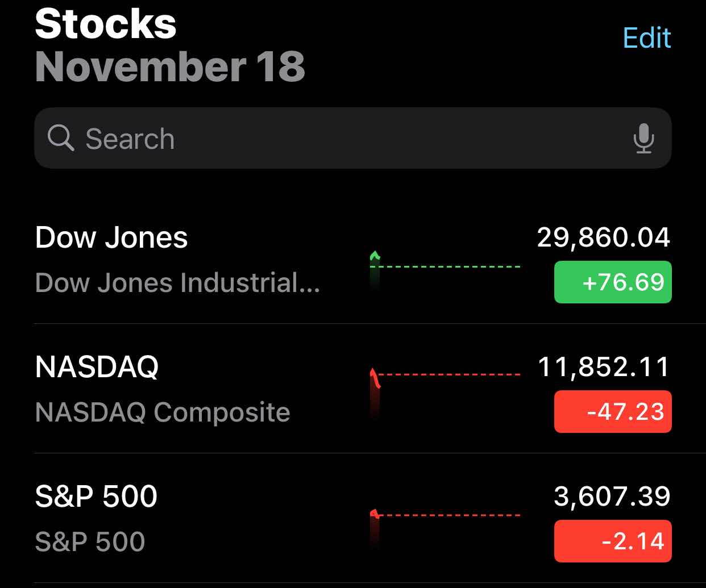
Task: Select the NASDAQ ticker name
Action: pyautogui.click(x=97, y=367)
